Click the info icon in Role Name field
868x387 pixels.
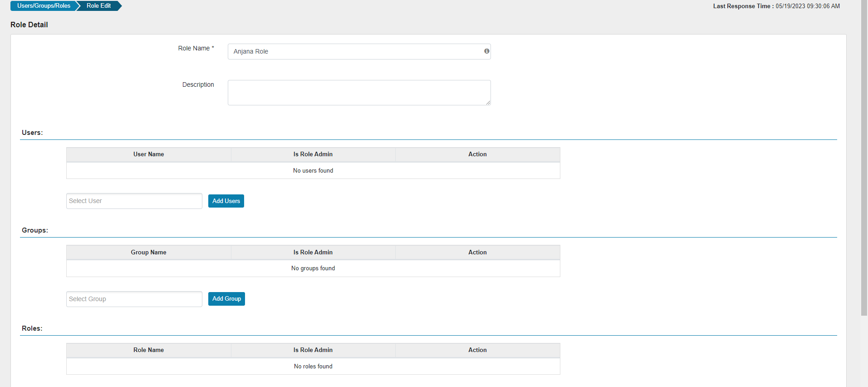click(486, 51)
